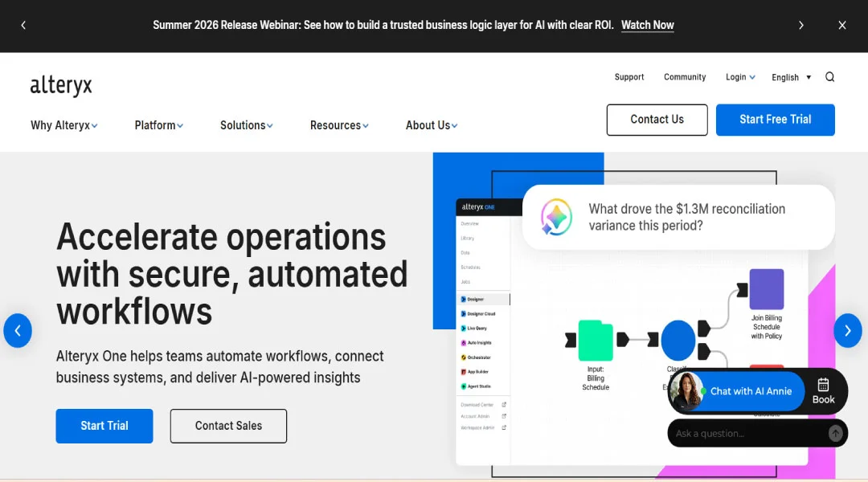This screenshot has height=482, width=868.
Task: Click the Contact Us button
Action: tap(657, 120)
